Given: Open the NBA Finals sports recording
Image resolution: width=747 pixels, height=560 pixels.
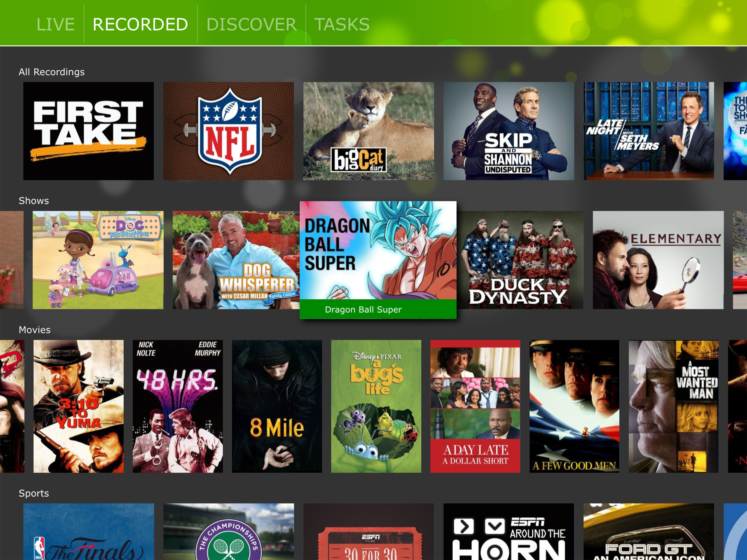Looking at the screenshot, I should [89, 532].
